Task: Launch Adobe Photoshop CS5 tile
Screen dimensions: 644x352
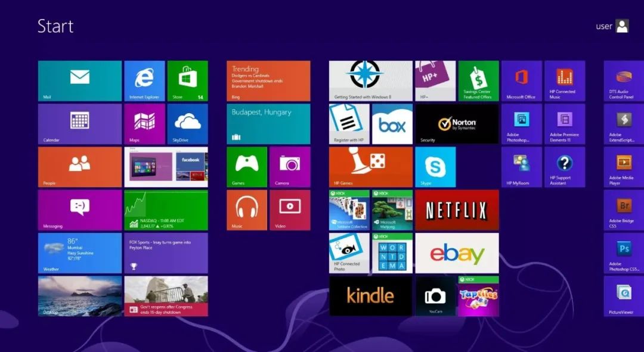Action: pos(624,253)
